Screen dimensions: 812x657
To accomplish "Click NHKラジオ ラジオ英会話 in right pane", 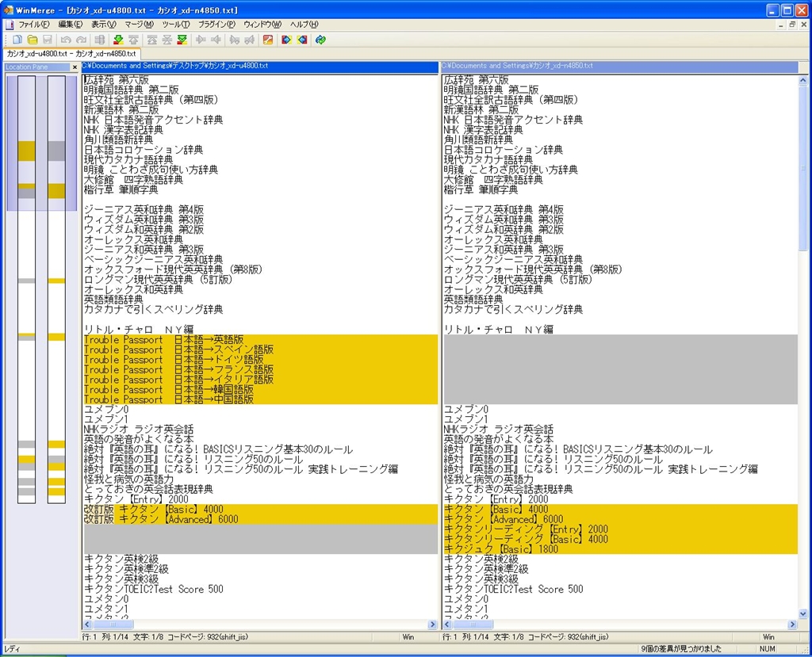I will click(498, 430).
